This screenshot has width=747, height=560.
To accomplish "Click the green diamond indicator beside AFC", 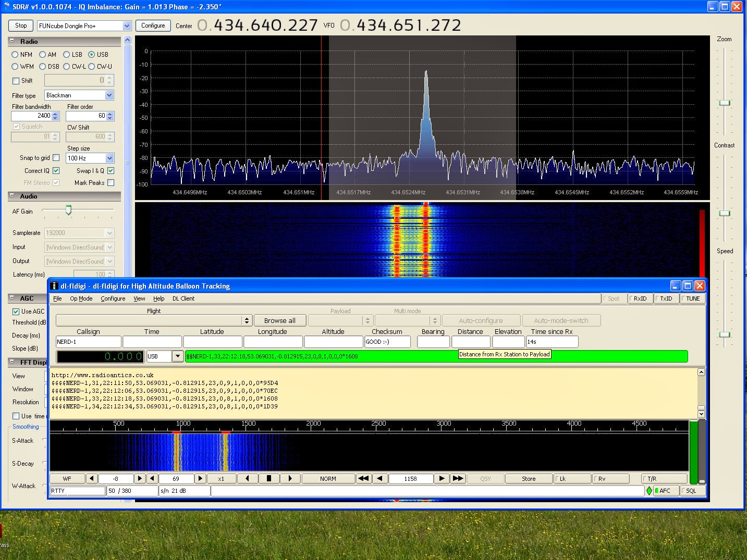I will coord(649,491).
